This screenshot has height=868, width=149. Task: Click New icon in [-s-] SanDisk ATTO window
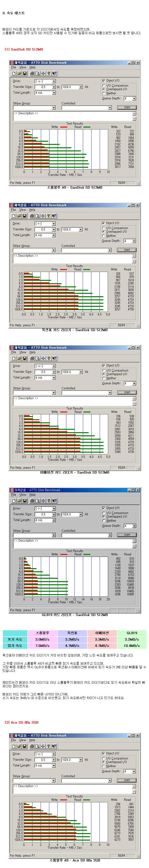[14, 73]
